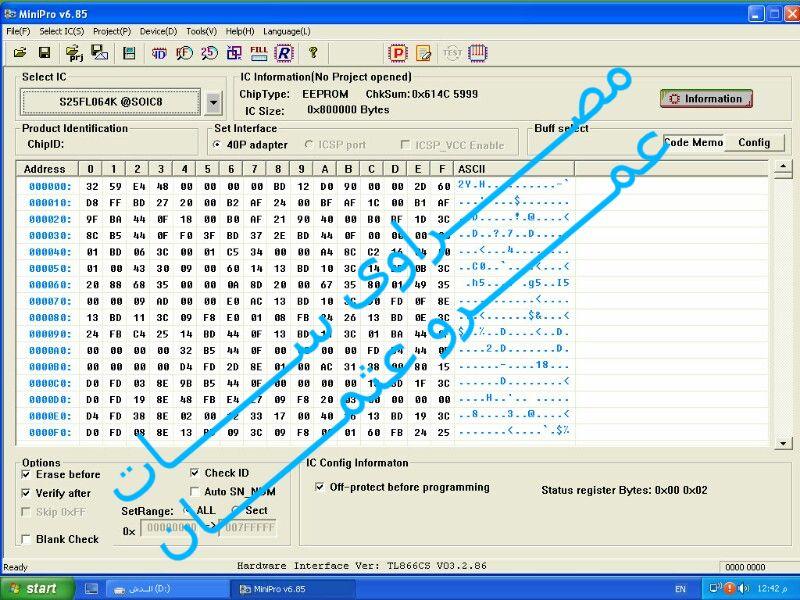This screenshot has width=800, height=600.
Task: Click the save file floppy icon
Action: click(x=44, y=53)
